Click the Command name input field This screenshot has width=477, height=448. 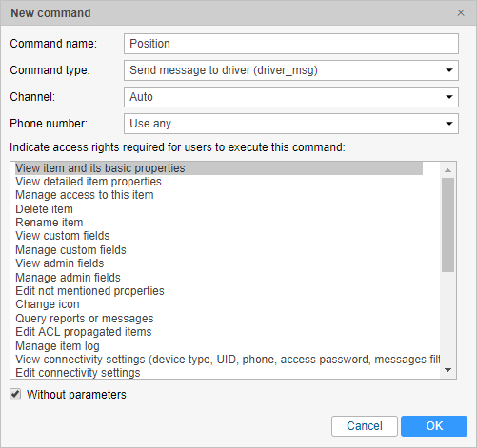tap(291, 44)
